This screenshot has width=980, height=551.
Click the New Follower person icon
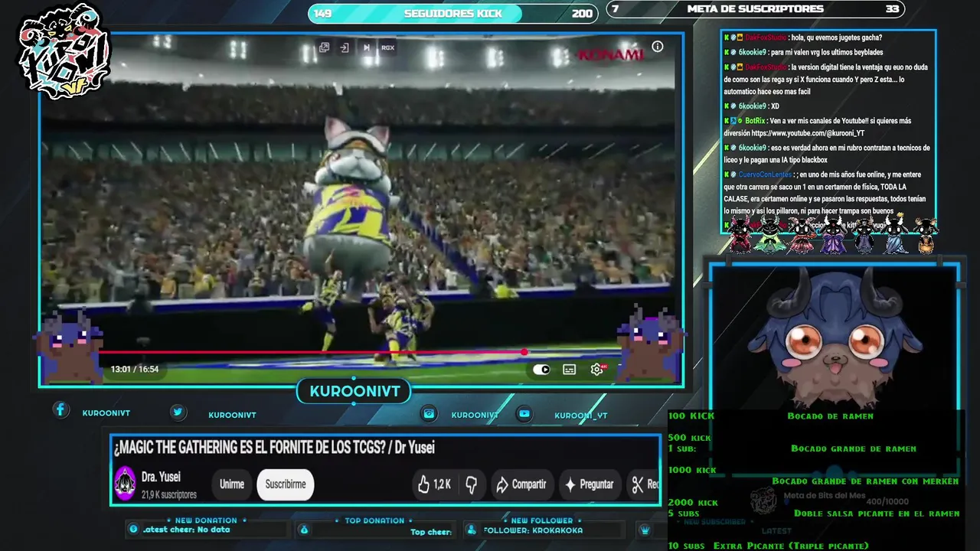(472, 530)
